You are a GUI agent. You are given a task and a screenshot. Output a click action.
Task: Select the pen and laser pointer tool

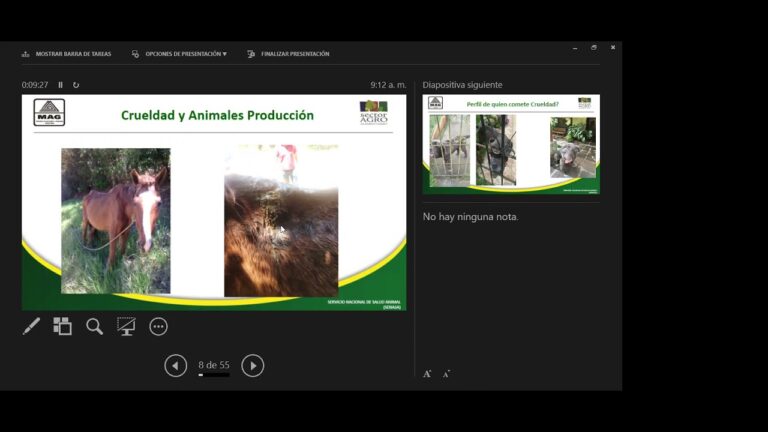(31, 326)
